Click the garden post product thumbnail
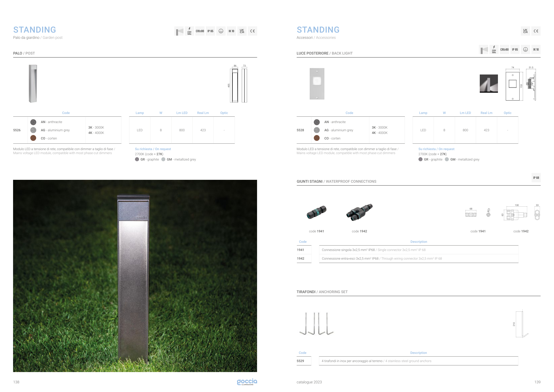This screenshot has width=554, height=392. 33,84
